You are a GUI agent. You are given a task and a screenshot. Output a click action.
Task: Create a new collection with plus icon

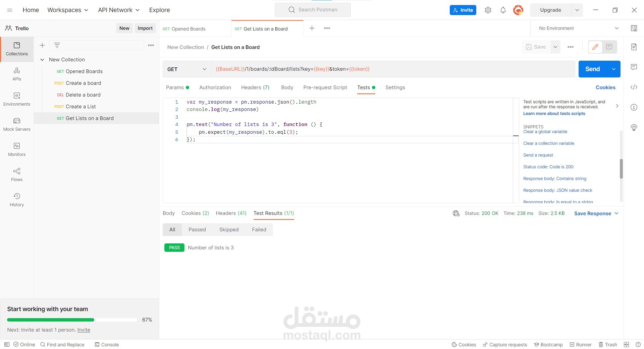click(42, 45)
